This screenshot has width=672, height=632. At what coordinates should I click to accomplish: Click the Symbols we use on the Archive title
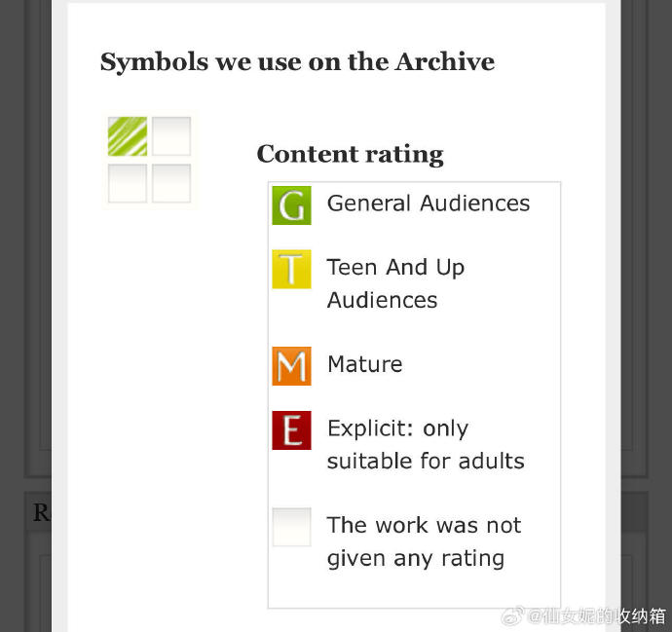tap(297, 62)
